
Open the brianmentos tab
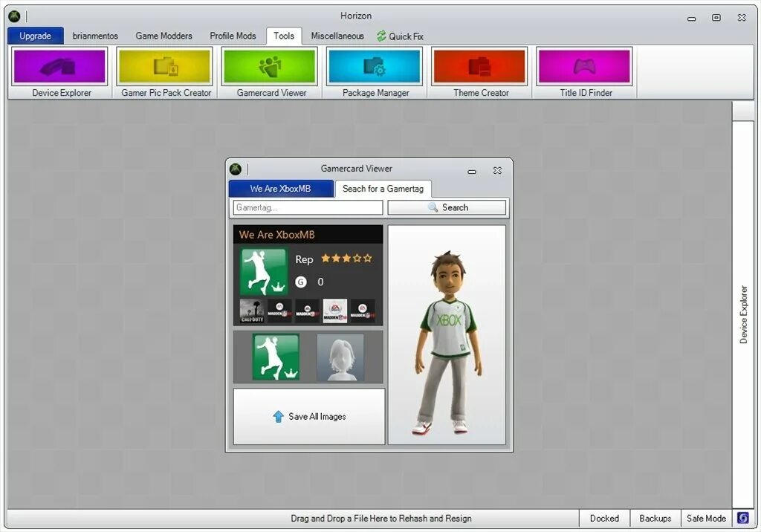pyautogui.click(x=95, y=36)
